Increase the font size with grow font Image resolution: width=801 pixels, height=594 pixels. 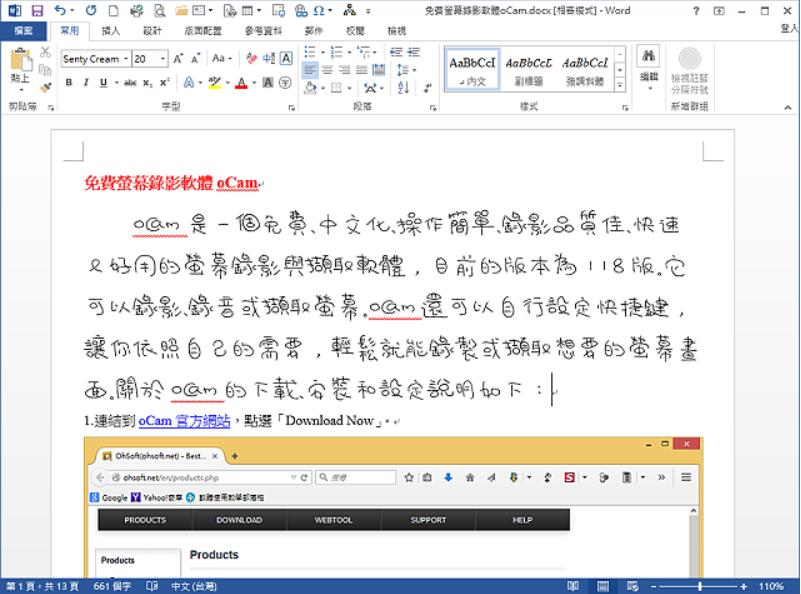[x=178, y=59]
